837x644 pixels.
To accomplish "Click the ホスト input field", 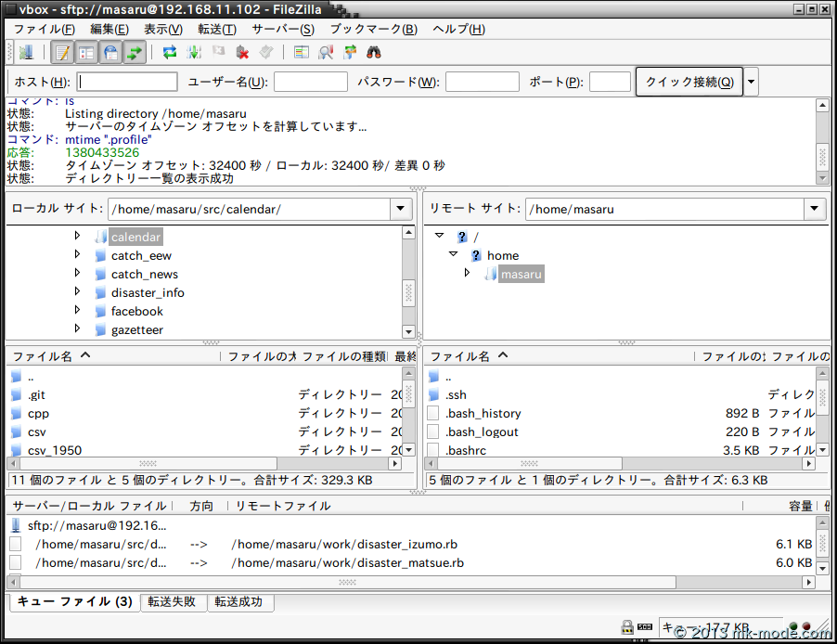I will click(127, 82).
